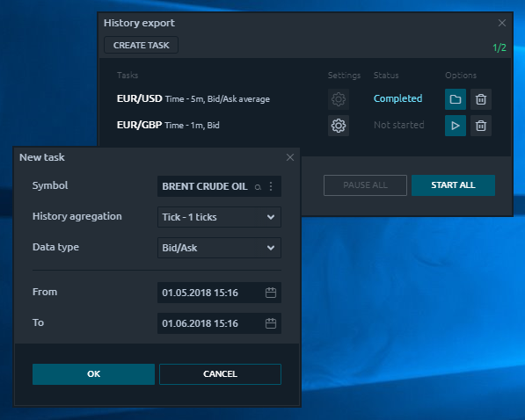Click the Create Task button

pyautogui.click(x=141, y=45)
